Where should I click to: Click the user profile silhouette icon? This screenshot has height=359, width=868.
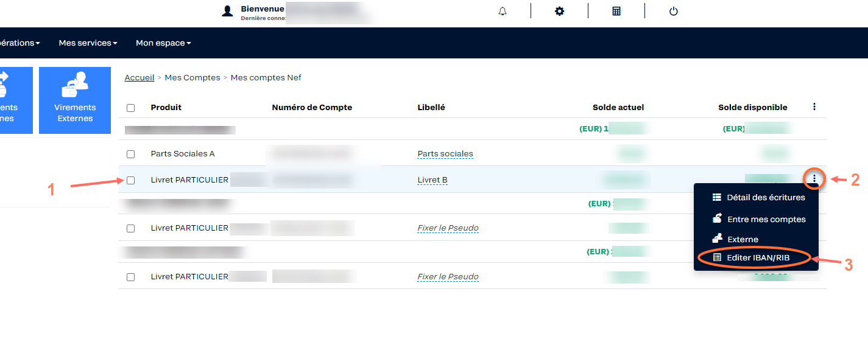[228, 11]
